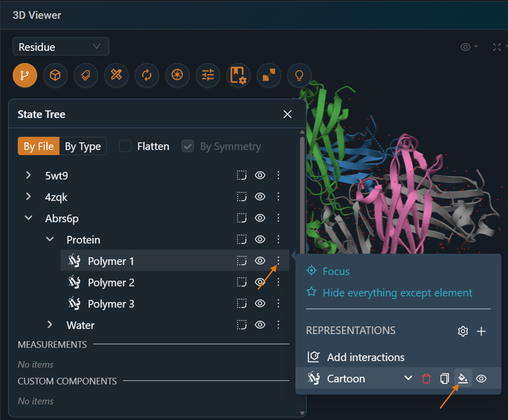
Task: Add a representation with the plus button
Action: click(481, 331)
